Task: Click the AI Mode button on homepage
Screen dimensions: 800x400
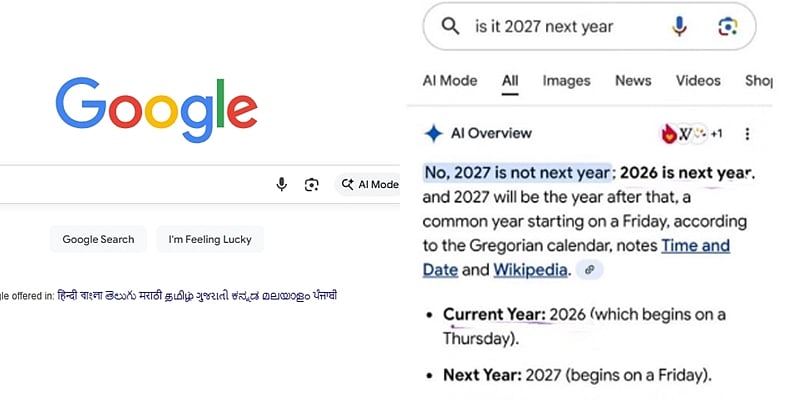Action: pyautogui.click(x=370, y=184)
